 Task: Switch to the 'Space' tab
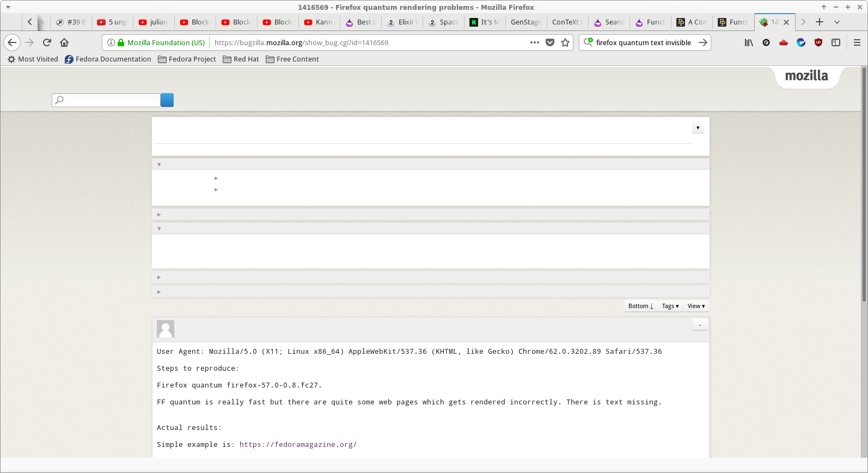(x=443, y=22)
